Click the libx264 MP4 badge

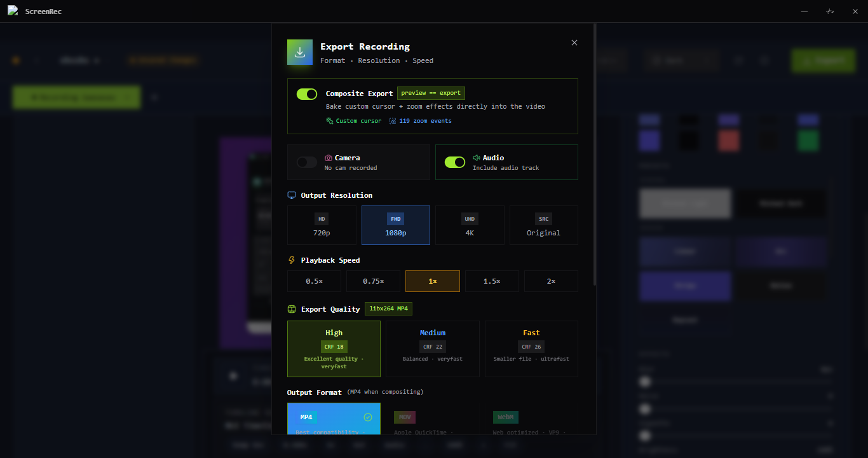[x=388, y=309]
